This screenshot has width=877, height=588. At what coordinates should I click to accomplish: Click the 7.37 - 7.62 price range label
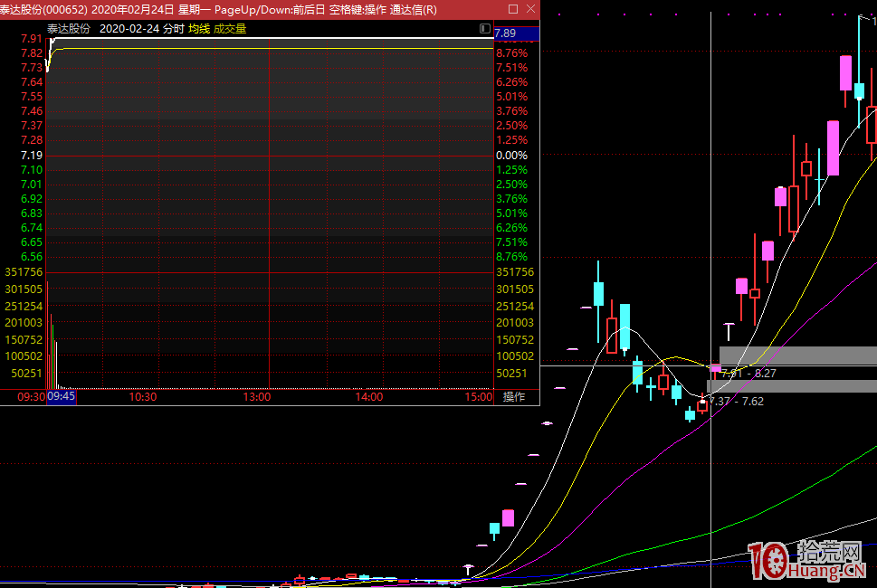736,402
